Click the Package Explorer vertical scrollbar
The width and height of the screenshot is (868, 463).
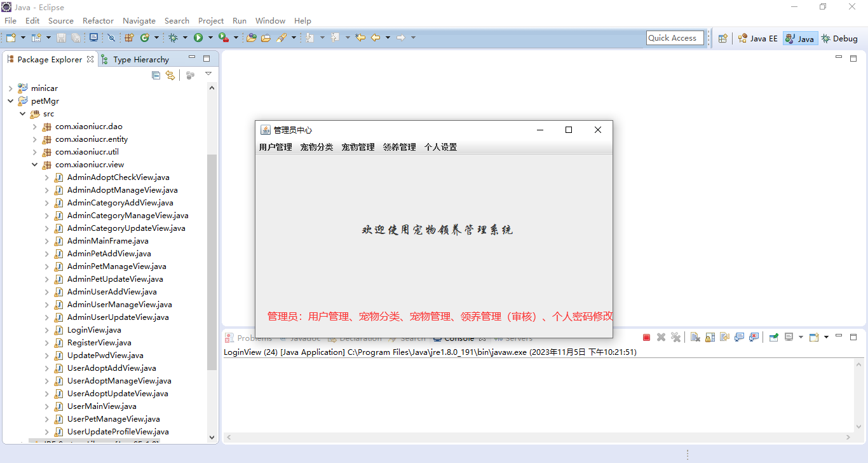[212, 262]
